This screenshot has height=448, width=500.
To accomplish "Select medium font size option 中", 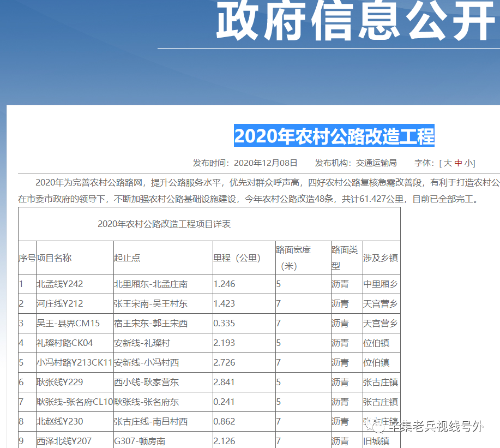I will pyautogui.click(x=458, y=163).
